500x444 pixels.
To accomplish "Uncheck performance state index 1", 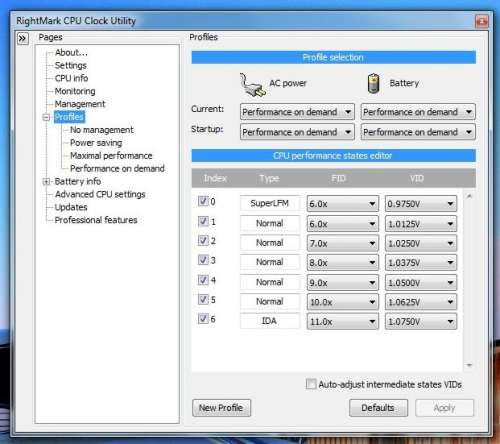I will [203, 221].
